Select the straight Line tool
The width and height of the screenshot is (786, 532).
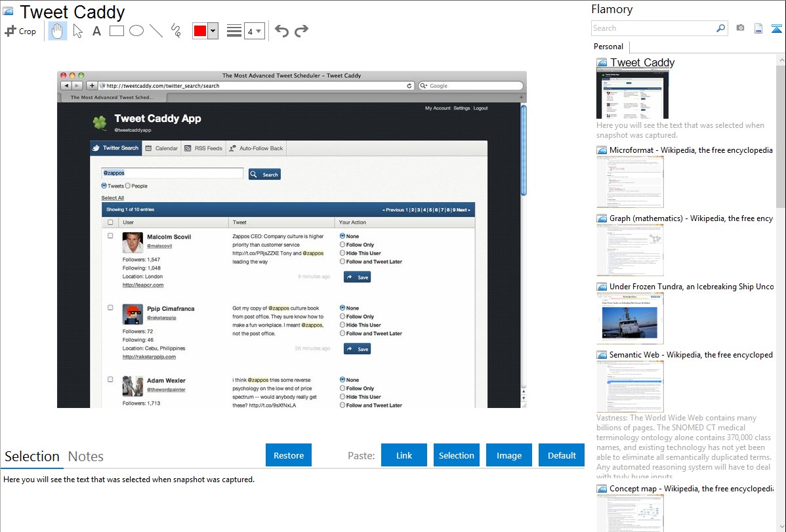point(156,31)
